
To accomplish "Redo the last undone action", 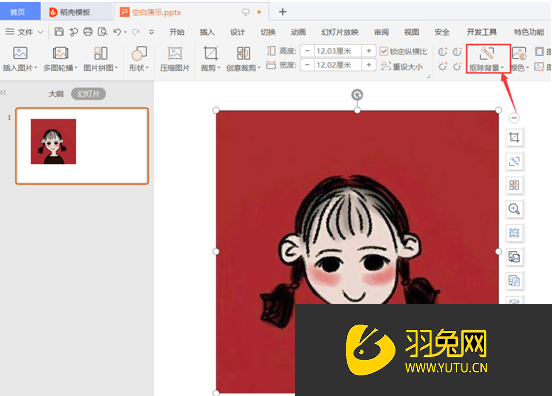I will 136,32.
